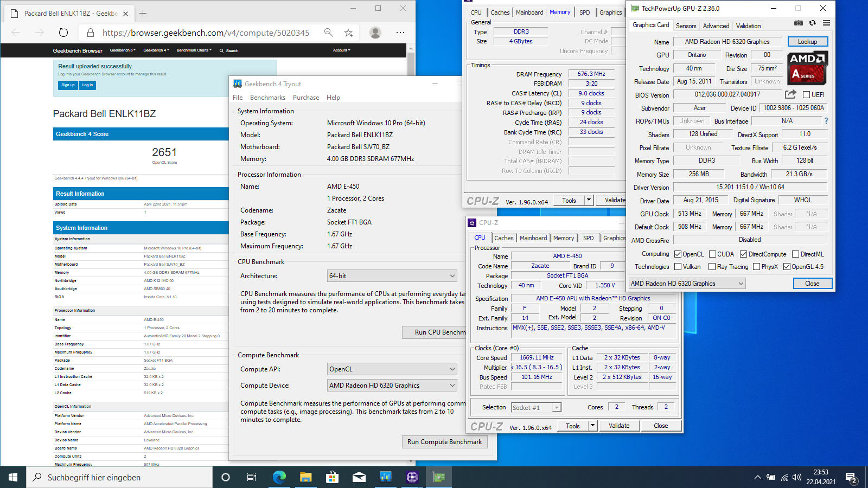
Task: Click the Lookup button in GPU-Z
Action: pos(807,42)
